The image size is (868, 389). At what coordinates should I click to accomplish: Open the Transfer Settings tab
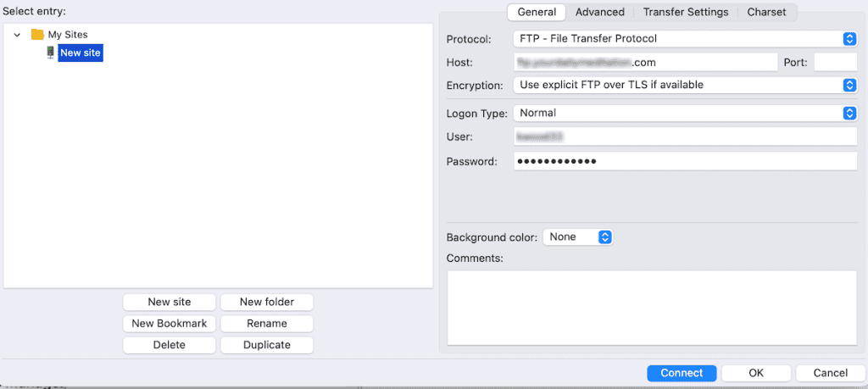point(685,12)
